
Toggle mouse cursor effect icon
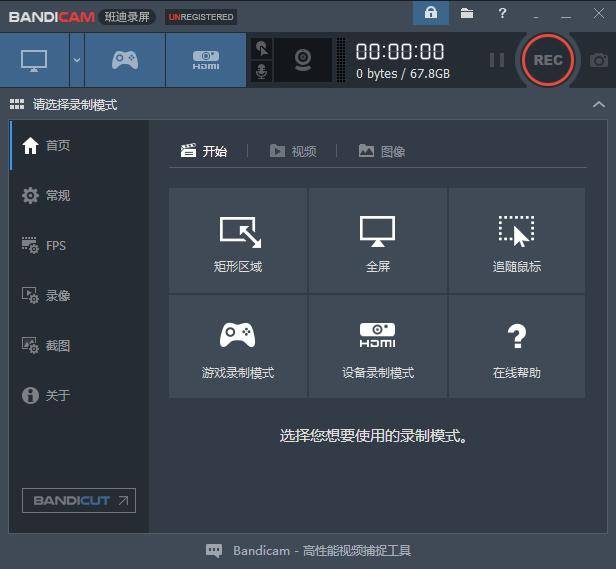[262, 49]
